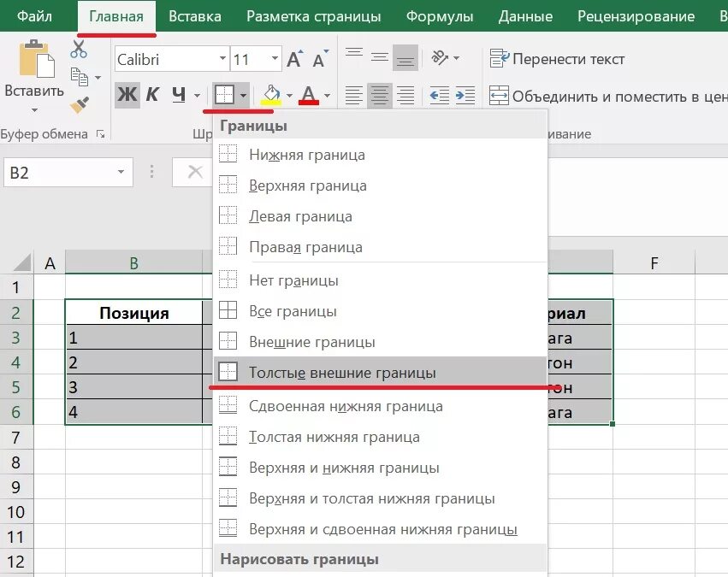The image size is (728, 577).
Task: Open the font size 11 dropdown
Action: pos(275,58)
